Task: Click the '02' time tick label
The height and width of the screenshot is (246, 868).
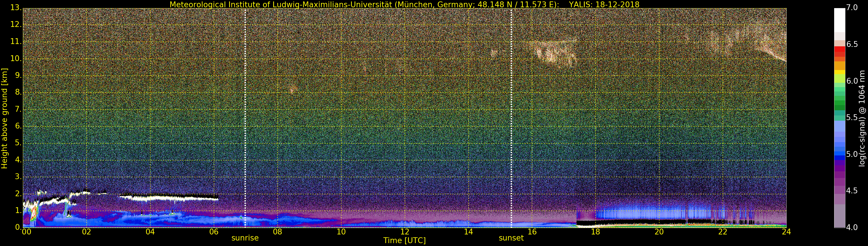Action: pos(87,232)
